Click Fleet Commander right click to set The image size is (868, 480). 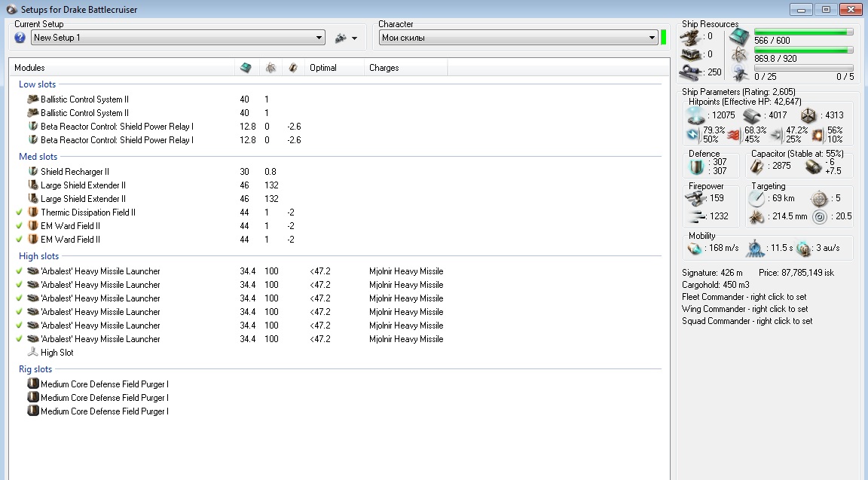coord(744,297)
